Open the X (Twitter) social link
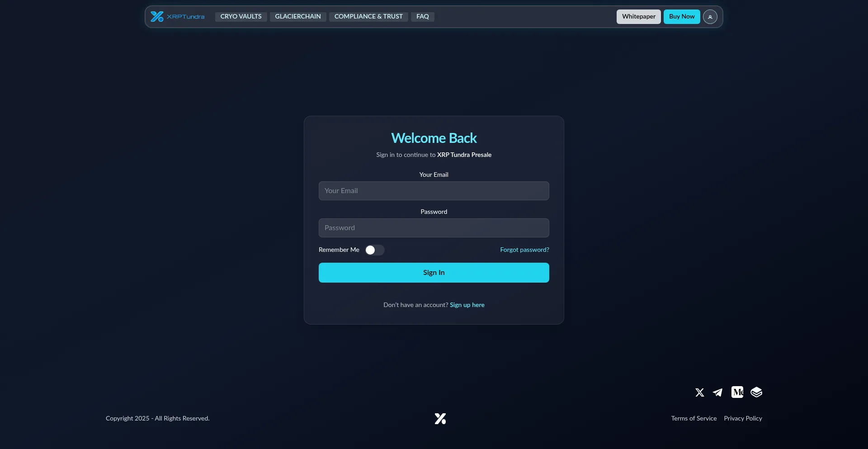The height and width of the screenshot is (449, 868). pos(699,392)
